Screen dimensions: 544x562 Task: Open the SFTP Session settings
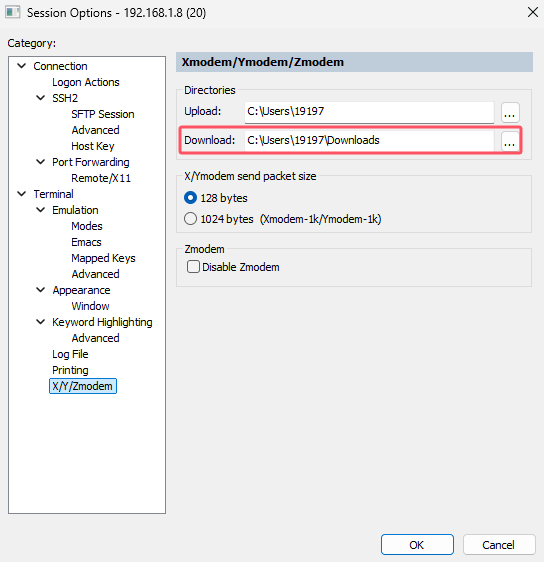click(103, 114)
